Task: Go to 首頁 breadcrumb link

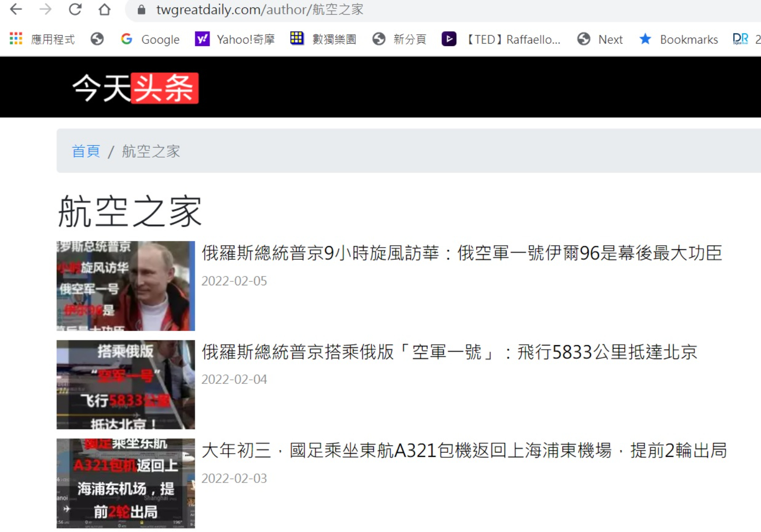Action: pos(86,151)
